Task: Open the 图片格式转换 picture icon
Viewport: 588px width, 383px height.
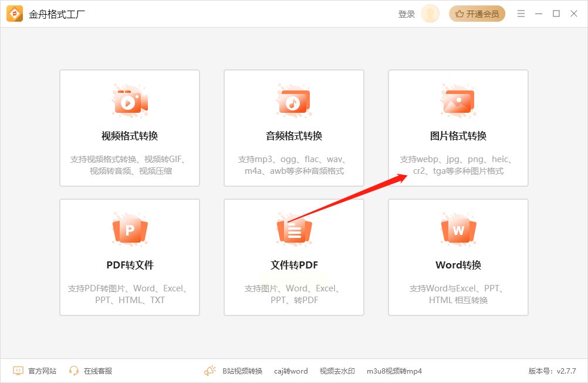Action: point(458,102)
